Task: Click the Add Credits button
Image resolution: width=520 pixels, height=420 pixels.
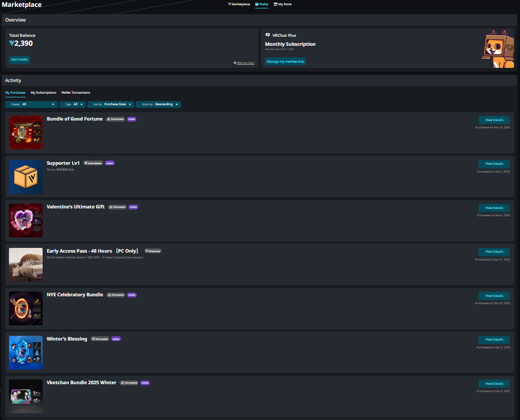Action: click(19, 59)
